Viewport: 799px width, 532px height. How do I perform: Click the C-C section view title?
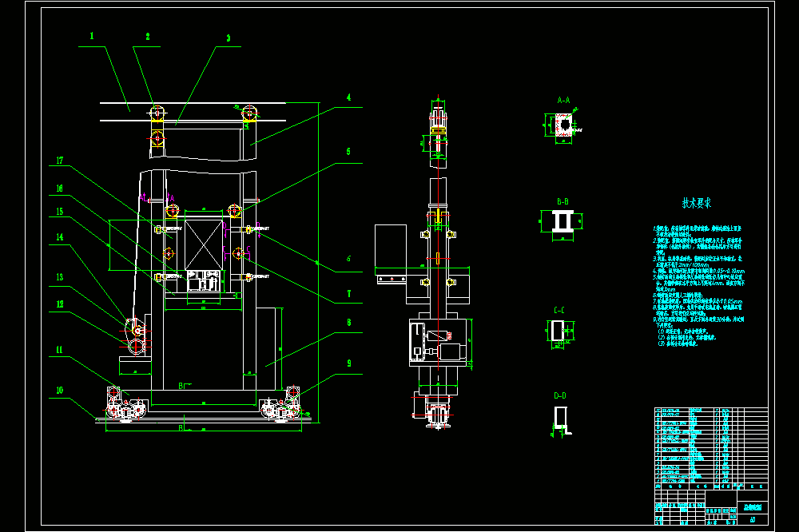pyautogui.click(x=559, y=310)
